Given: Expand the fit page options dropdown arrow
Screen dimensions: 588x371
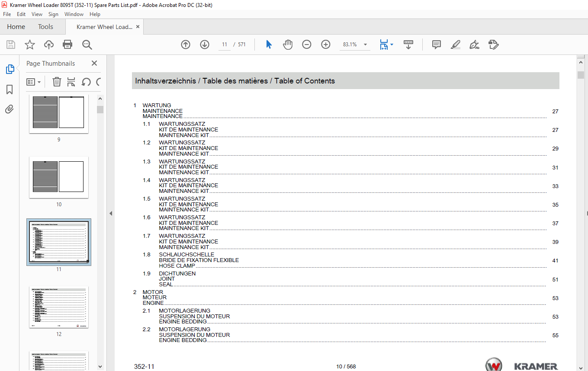Looking at the screenshot, I should pyautogui.click(x=392, y=45).
